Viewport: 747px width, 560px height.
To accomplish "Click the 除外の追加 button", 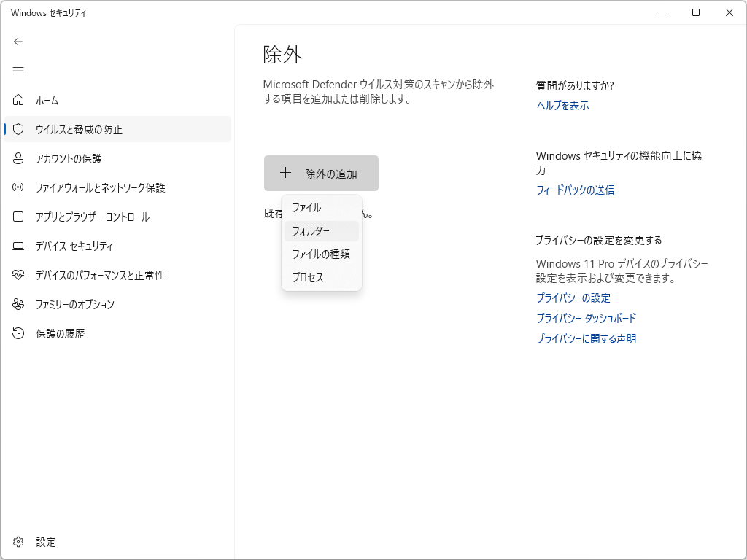I will pos(321,173).
